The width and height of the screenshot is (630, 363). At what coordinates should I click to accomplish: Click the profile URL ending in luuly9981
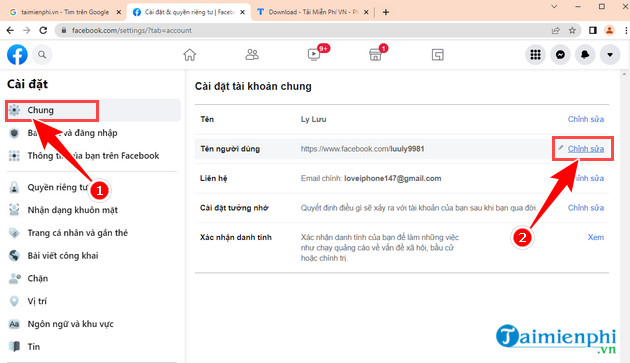pos(362,149)
